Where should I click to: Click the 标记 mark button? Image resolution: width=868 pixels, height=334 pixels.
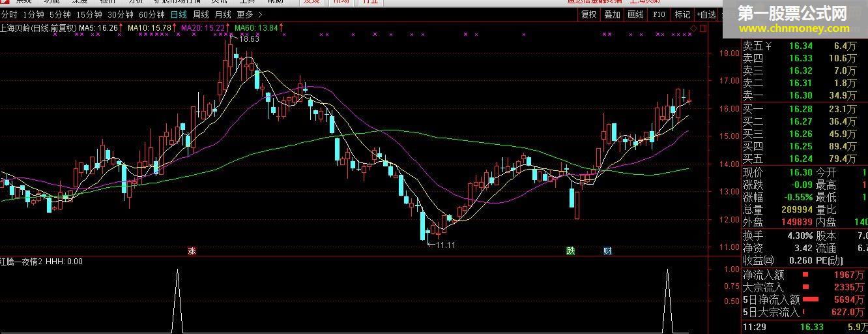point(682,14)
